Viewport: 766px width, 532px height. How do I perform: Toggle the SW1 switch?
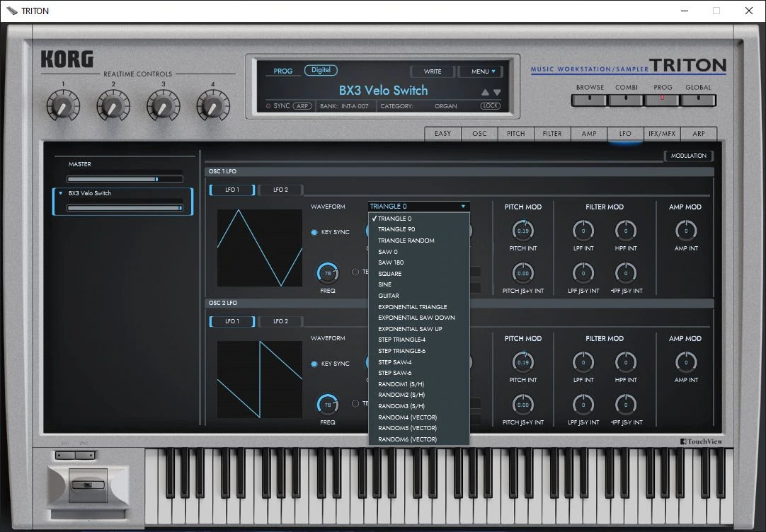pos(65,456)
